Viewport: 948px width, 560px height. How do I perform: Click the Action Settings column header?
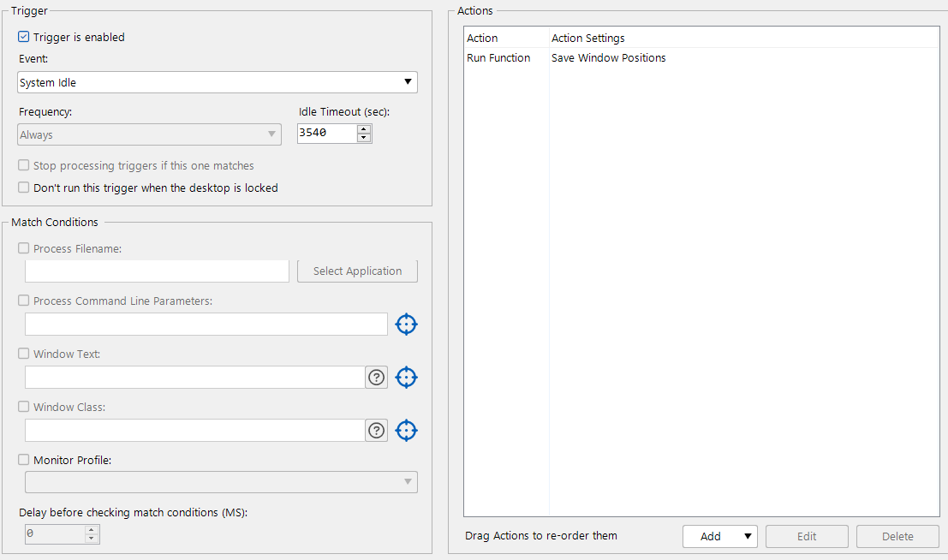coord(587,39)
